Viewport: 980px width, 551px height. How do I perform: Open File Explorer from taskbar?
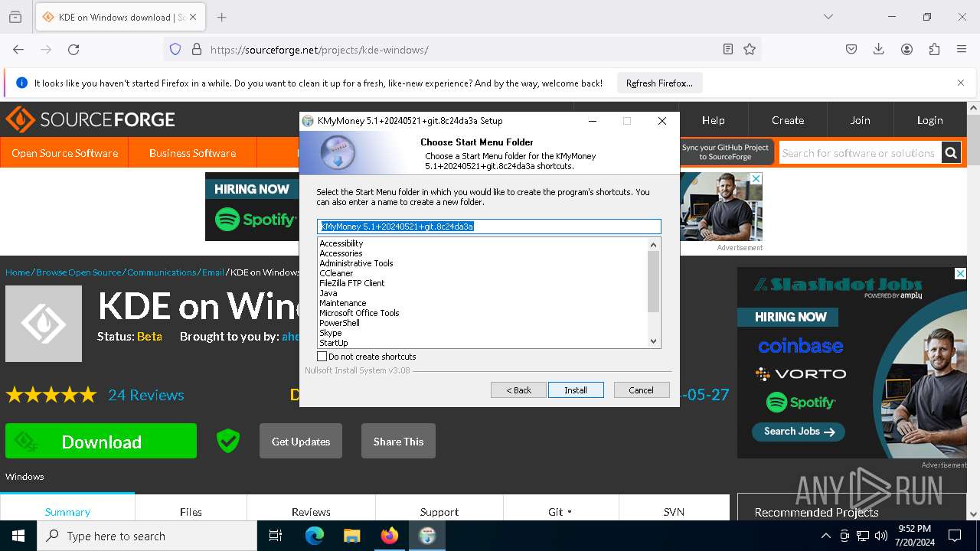click(351, 536)
